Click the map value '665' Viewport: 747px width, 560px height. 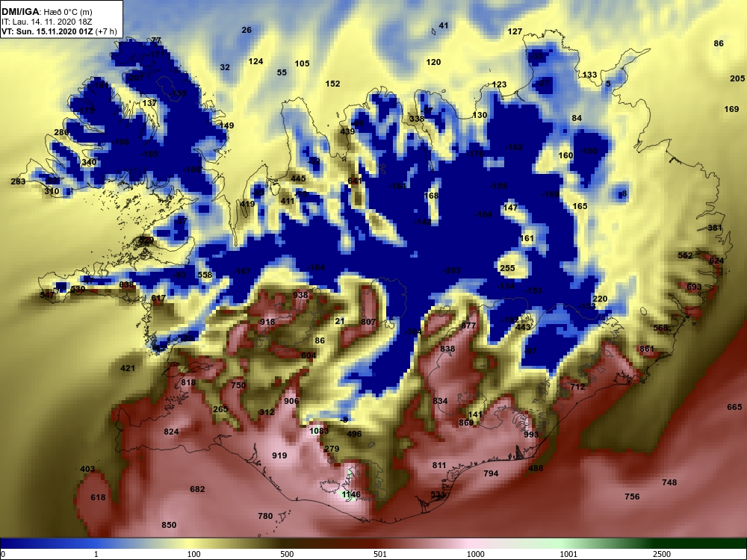tap(734, 407)
